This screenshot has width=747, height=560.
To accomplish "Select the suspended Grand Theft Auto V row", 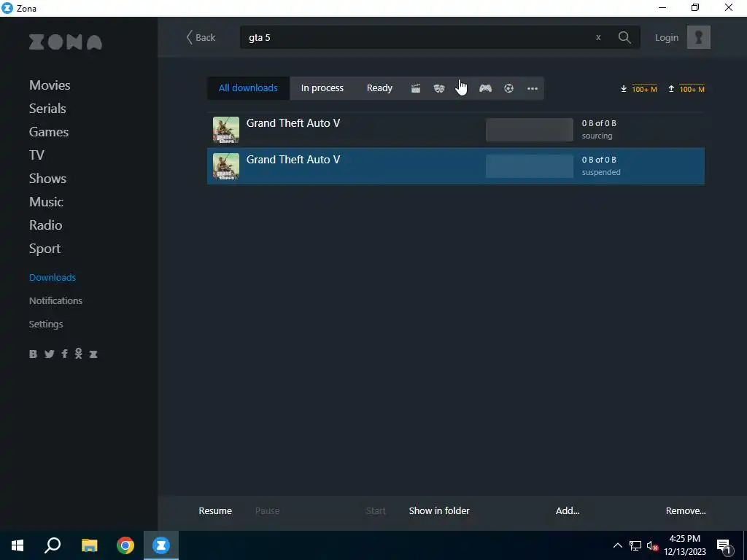I will 456,166.
